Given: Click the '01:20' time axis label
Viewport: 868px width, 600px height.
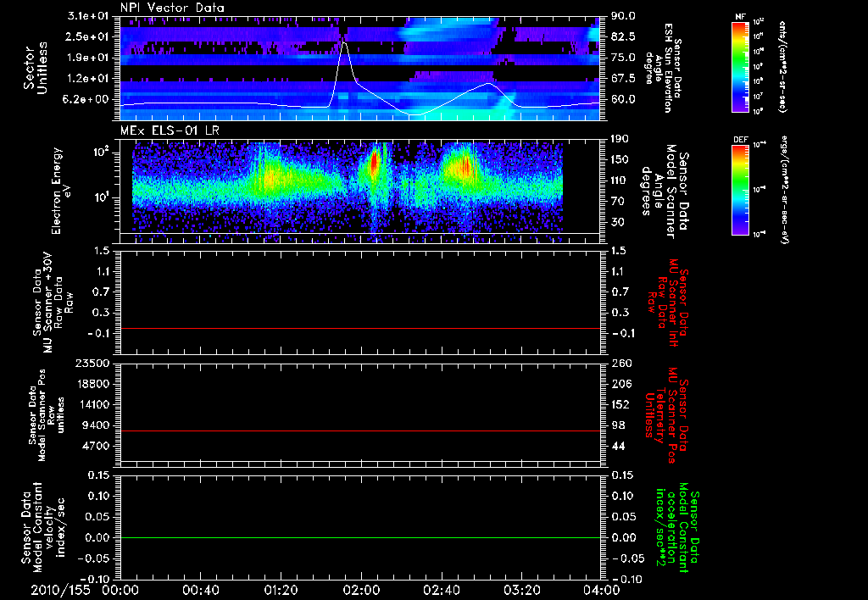Looking at the screenshot, I should tap(281, 590).
